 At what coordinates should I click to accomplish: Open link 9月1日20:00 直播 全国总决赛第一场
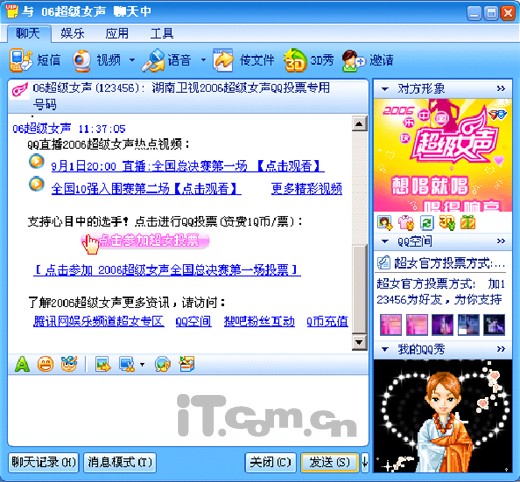(188, 166)
